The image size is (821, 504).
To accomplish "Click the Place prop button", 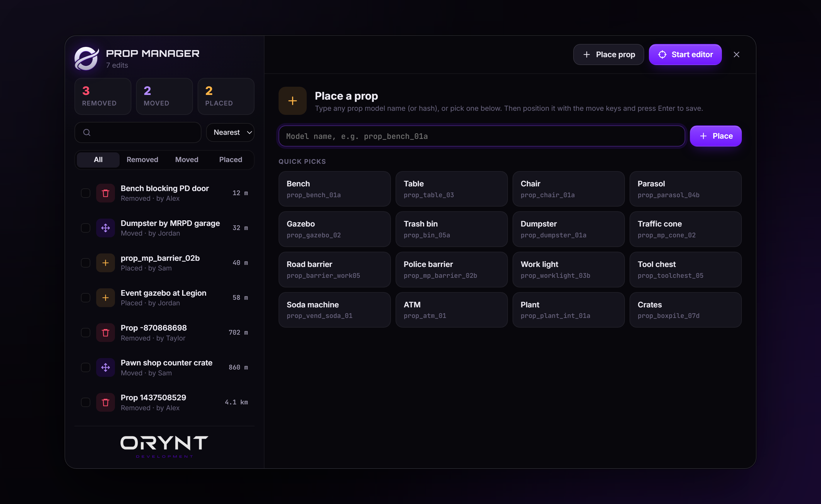I will click(609, 54).
